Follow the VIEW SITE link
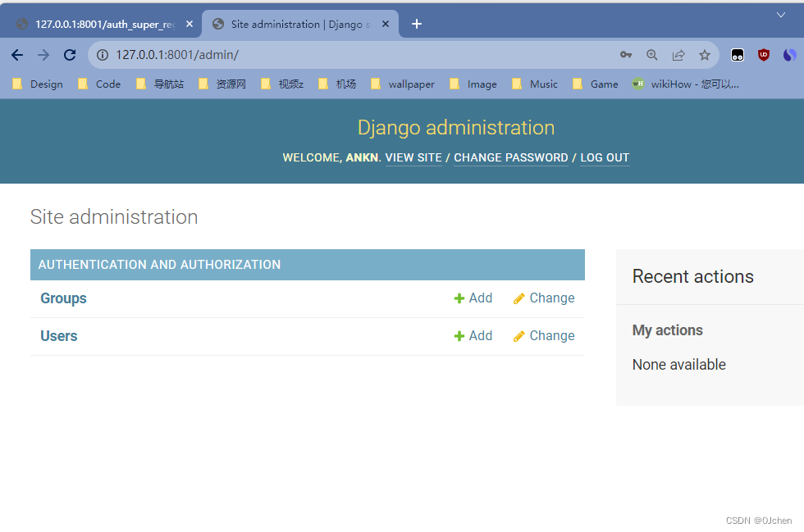 [413, 158]
